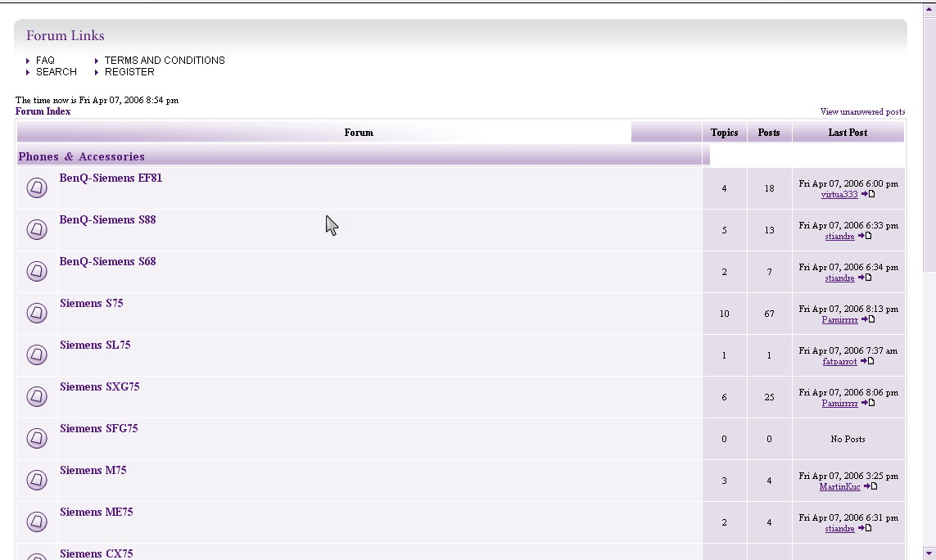This screenshot has width=936, height=560.
Task: Open user profile virtua333
Action: tap(839, 195)
